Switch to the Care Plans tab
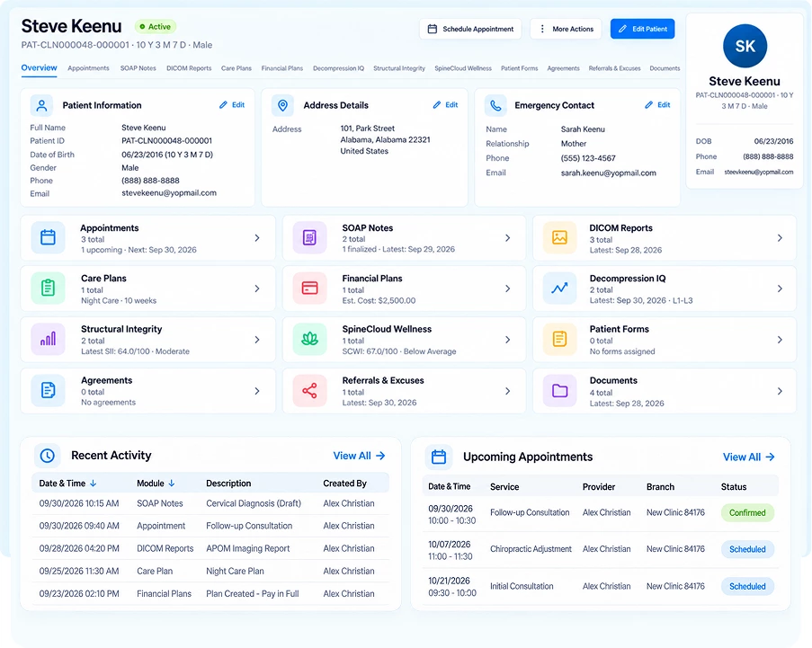Viewport: 812px width, 648px height. click(x=236, y=68)
